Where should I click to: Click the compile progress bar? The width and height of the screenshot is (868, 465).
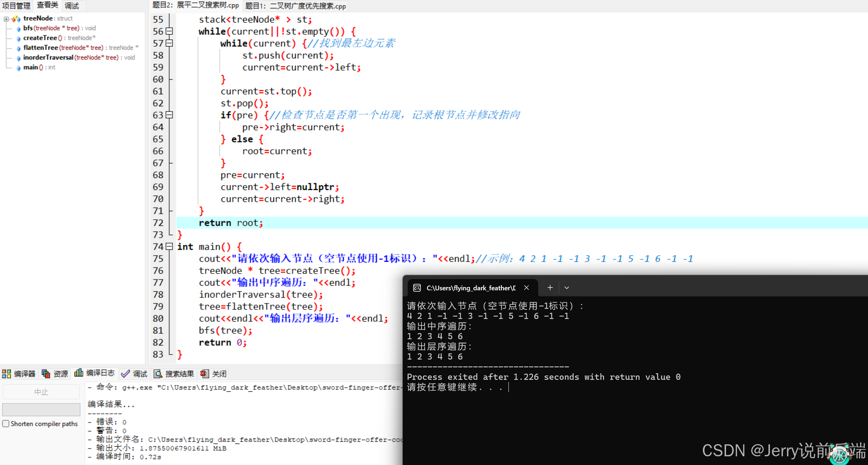(41, 410)
